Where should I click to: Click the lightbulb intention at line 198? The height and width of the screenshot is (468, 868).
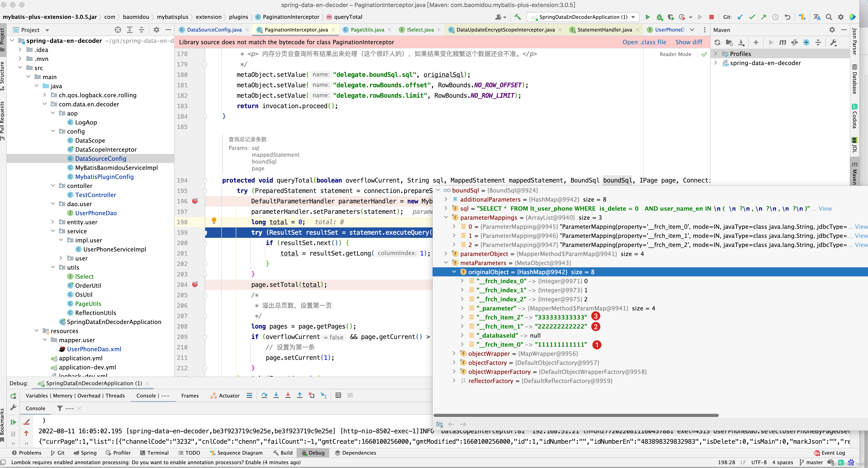[x=214, y=221]
